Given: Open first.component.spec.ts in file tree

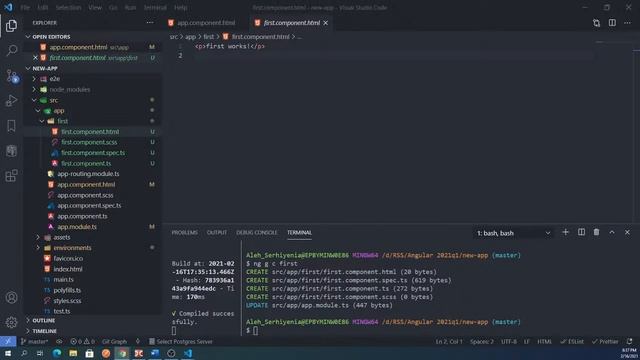Looking at the screenshot, I should point(93,153).
